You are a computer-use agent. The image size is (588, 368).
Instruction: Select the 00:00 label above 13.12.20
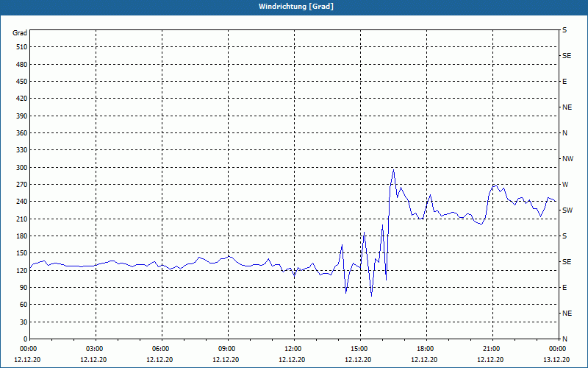[x=559, y=349]
